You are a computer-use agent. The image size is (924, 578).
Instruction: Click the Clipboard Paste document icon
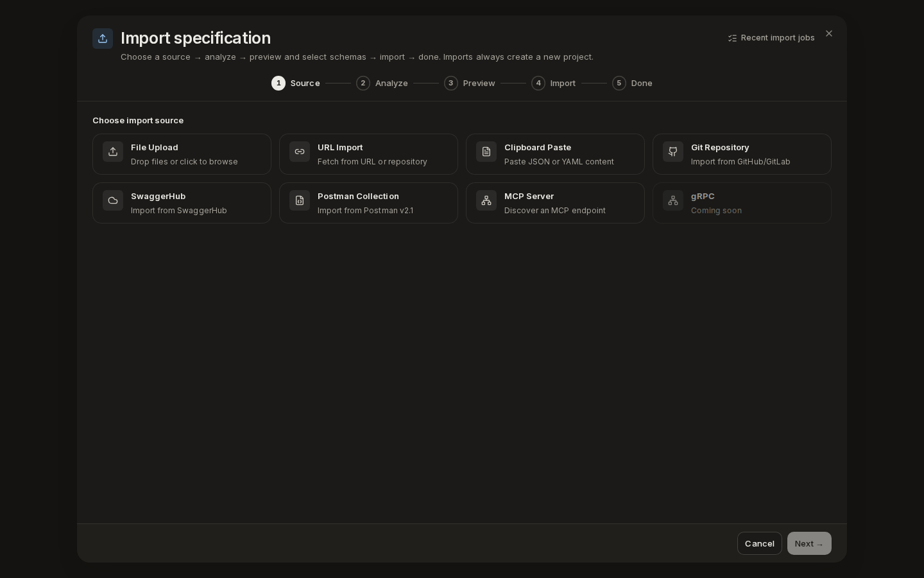(x=486, y=152)
